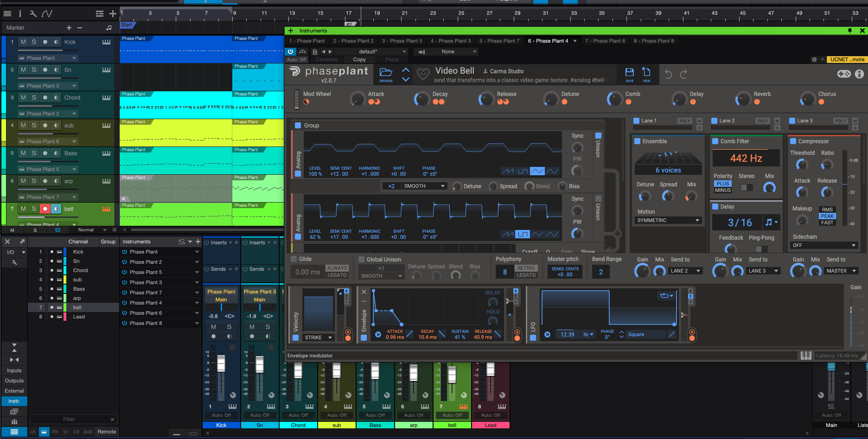Select square waveform for second Analog oscillator
The image size is (868, 439).
[523, 234]
